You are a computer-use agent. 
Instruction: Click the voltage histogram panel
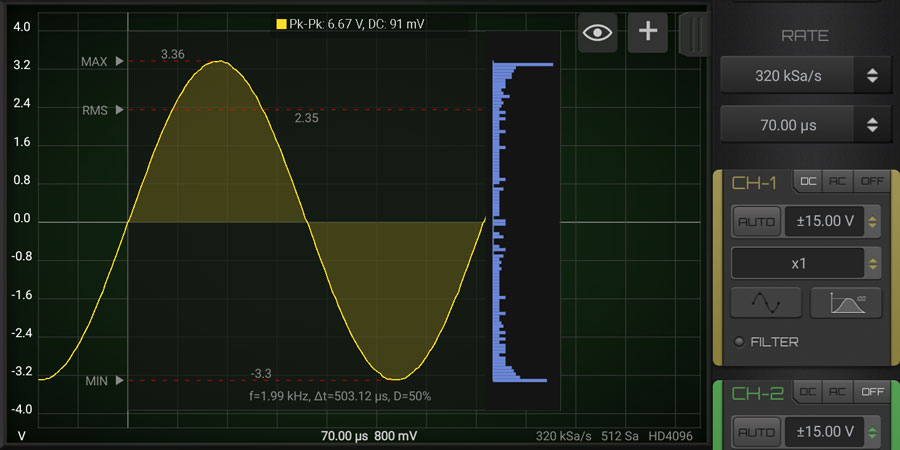click(520, 220)
